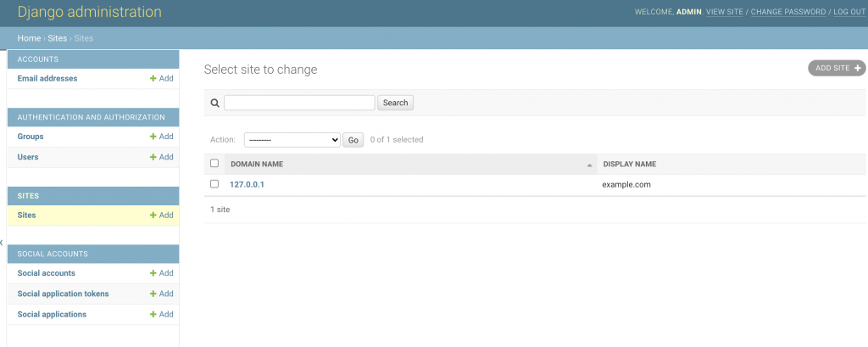Click the Go button
Image resolution: width=868 pixels, height=347 pixels.
(x=353, y=140)
